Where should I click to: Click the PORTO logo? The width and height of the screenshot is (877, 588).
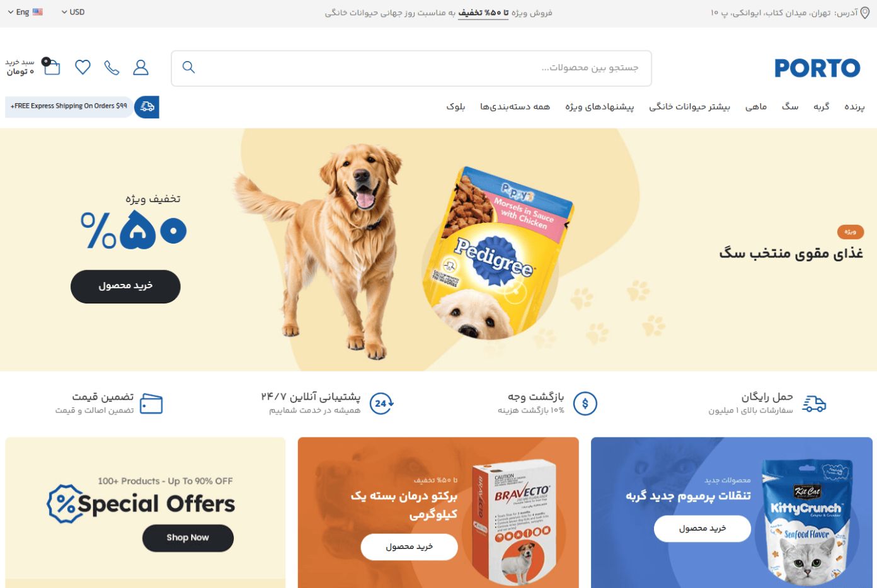pos(817,68)
